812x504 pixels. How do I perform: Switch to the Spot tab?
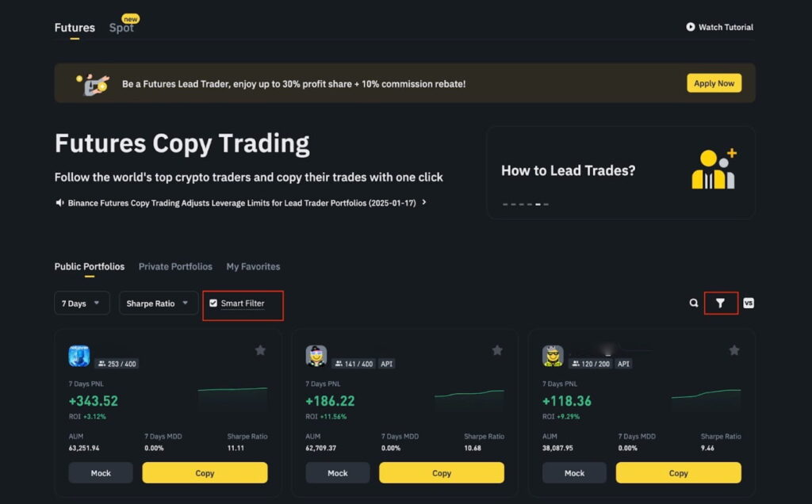click(121, 27)
